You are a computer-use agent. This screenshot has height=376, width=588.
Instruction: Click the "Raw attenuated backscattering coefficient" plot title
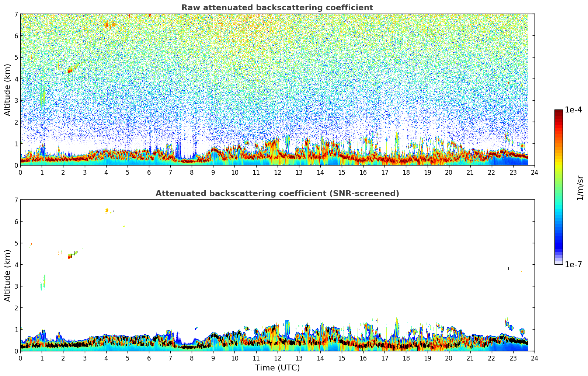coord(277,8)
